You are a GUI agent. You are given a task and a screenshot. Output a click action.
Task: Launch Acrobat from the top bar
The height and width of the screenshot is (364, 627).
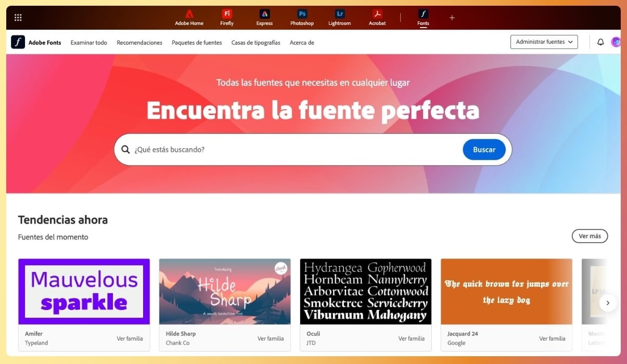(x=377, y=18)
